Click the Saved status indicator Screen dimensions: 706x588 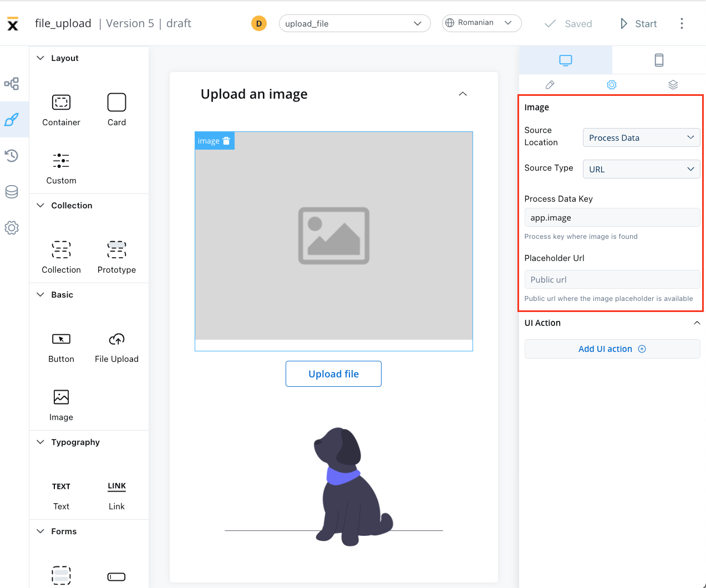(x=568, y=24)
